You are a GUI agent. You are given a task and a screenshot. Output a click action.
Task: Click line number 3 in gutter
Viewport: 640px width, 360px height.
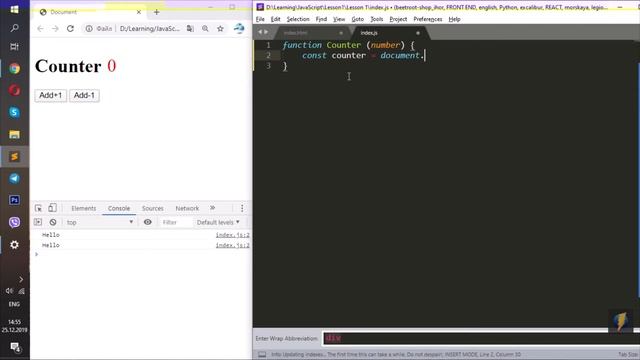point(268,66)
